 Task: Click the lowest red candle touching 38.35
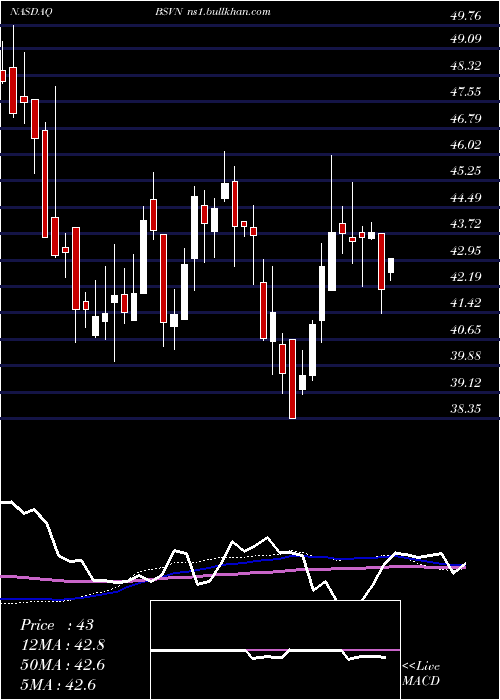tap(292, 379)
